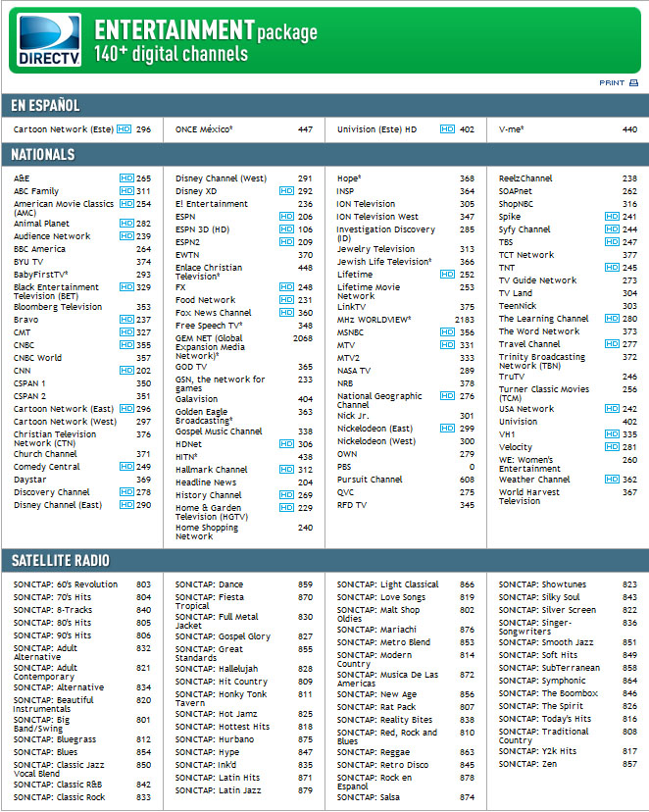Click the V-me channel entry
The image size is (649, 812).
[x=568, y=129]
